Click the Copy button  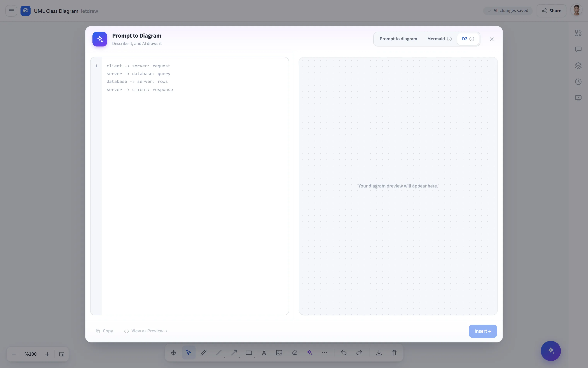[104, 331]
